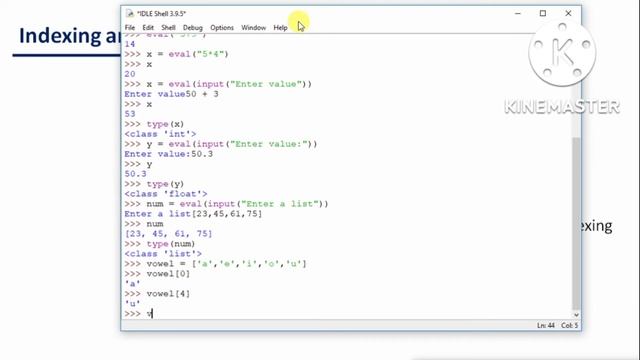Minimize the IDLE Shell window
Screen dimensions: 640x360
(x=518, y=13)
